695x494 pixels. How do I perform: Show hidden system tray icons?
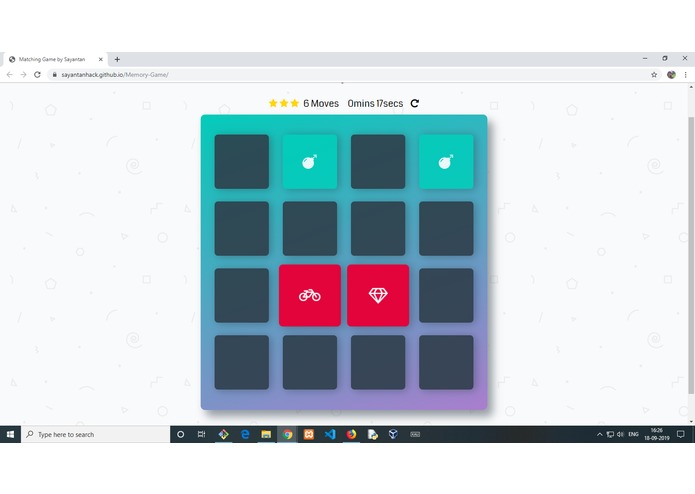[x=599, y=435]
